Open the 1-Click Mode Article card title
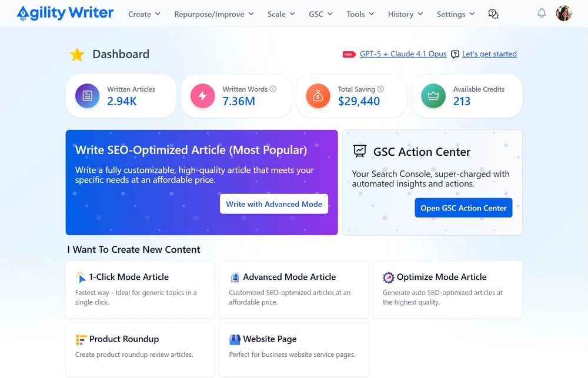Image resolution: width=588 pixels, height=378 pixels. (129, 277)
